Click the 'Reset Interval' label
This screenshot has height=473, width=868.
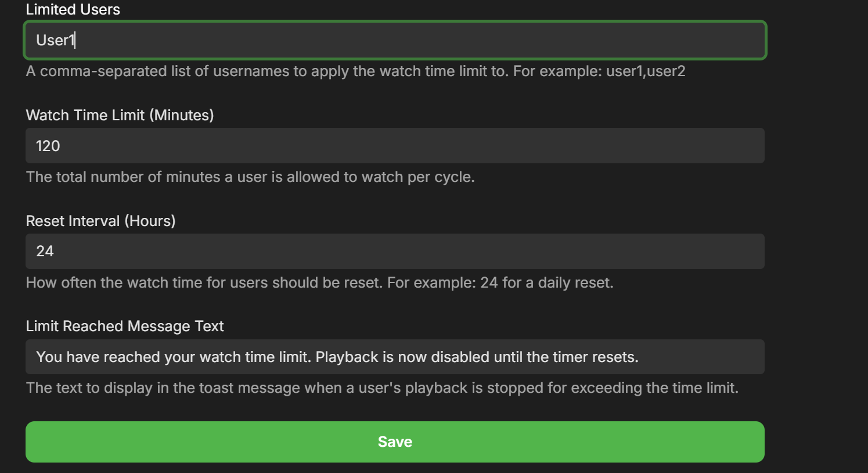pos(73,221)
